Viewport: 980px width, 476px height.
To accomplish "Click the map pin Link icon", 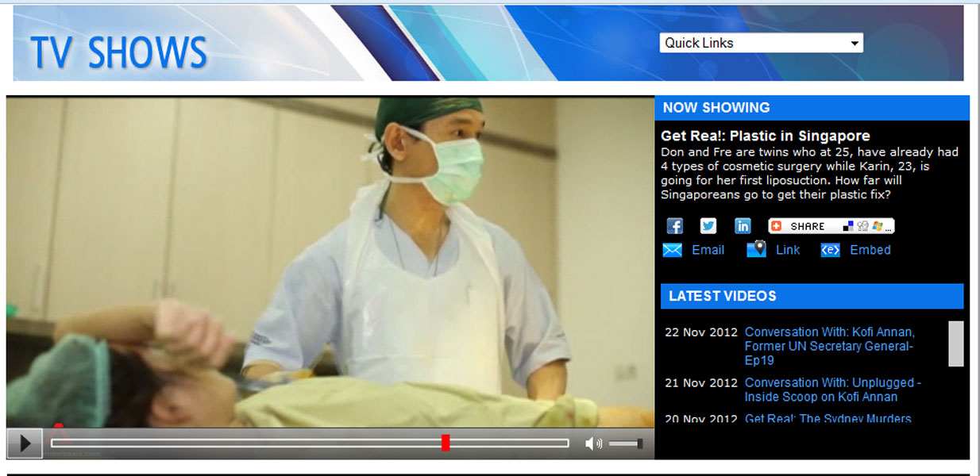I will click(756, 250).
